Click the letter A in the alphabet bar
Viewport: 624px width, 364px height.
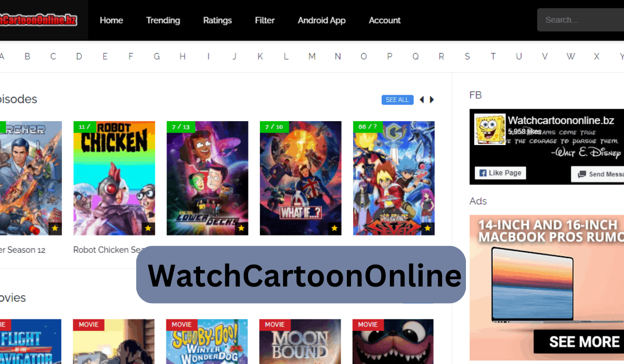click(x=2, y=56)
